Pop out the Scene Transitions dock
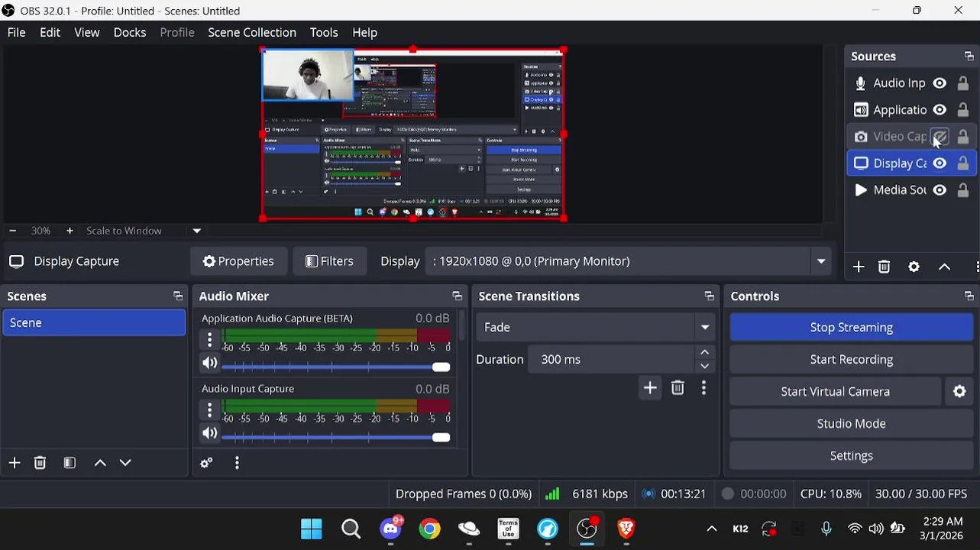 click(x=709, y=296)
